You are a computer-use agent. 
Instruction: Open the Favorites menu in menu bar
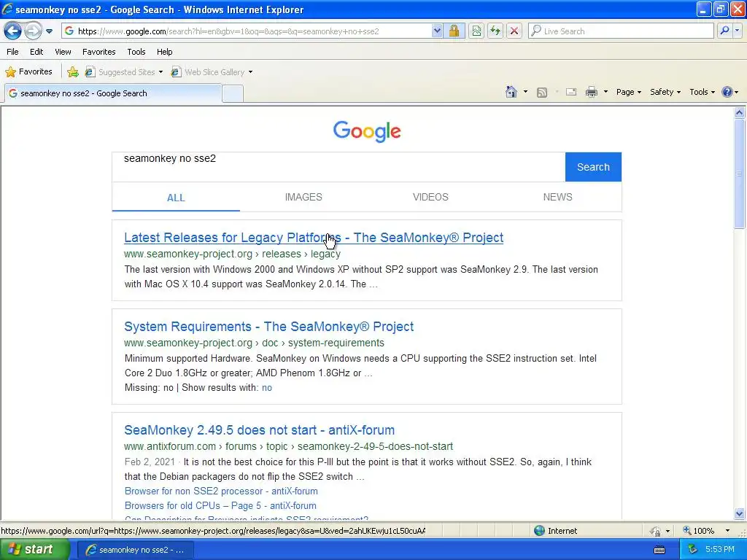98,52
